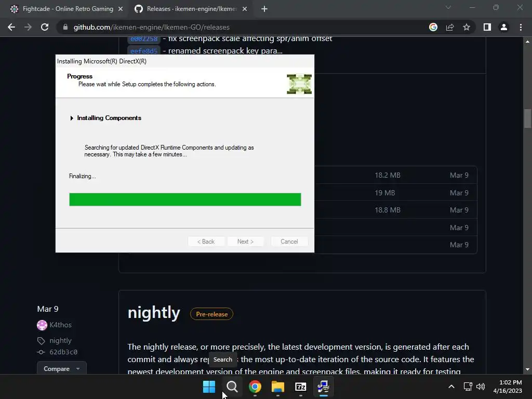Close the Releases ikemen-engine tab
Viewport: 532px width, 399px height.
click(x=245, y=9)
